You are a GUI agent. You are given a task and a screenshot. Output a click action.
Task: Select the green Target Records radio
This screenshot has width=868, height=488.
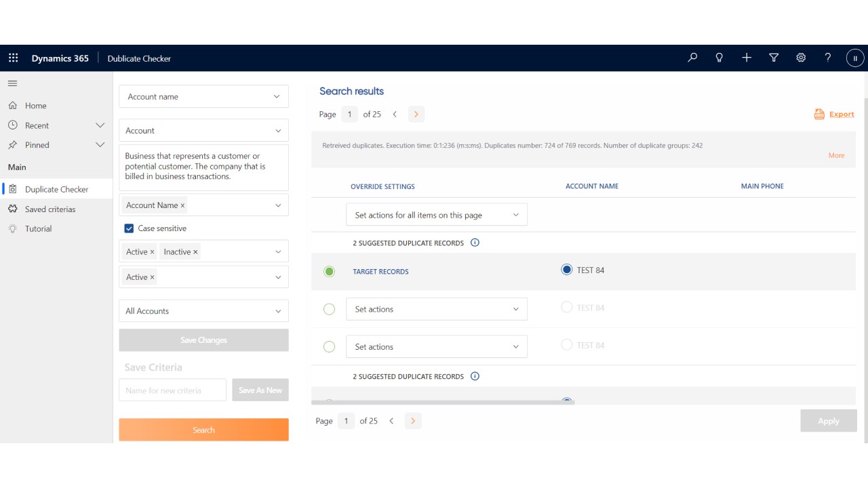point(329,271)
